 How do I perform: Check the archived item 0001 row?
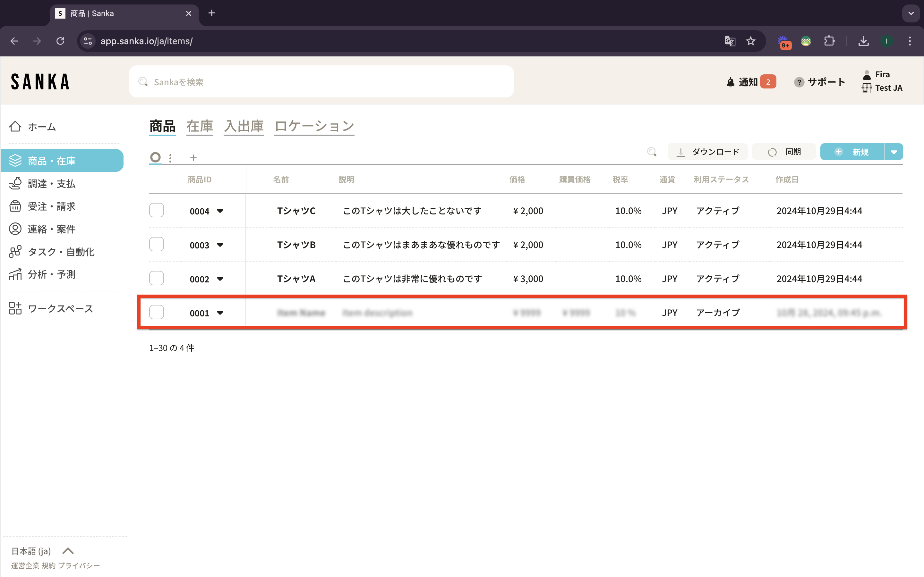(x=157, y=312)
